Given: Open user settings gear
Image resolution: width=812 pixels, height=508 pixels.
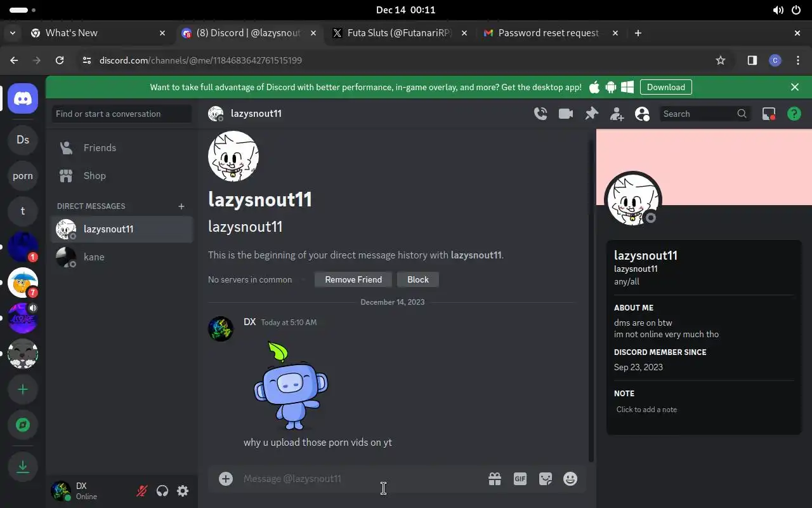Looking at the screenshot, I should (x=183, y=491).
